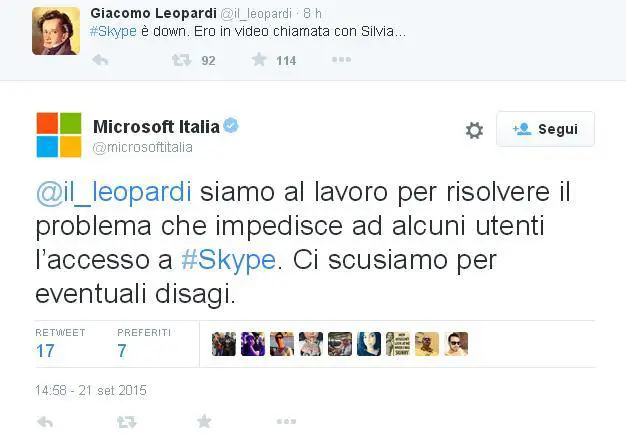The height and width of the screenshot is (438, 626).
Task: Expand more options under Microsoft Italia tweet
Action: pyautogui.click(x=284, y=422)
